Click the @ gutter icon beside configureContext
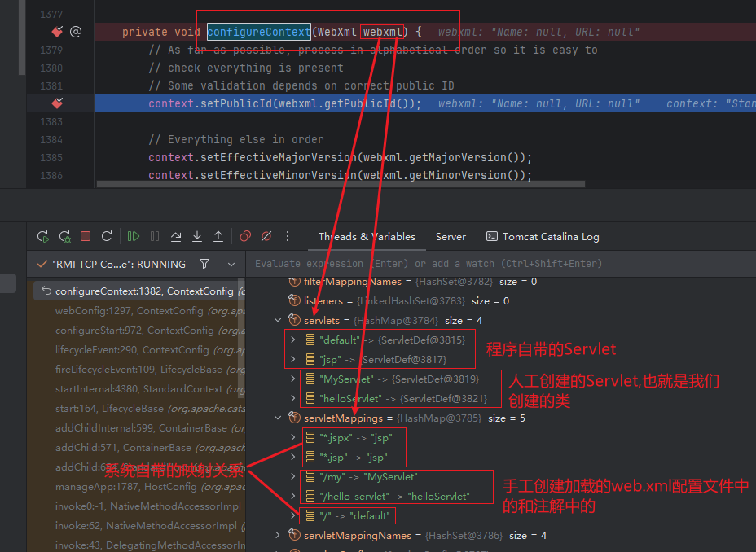Viewport: 756px width, 552px height. click(x=76, y=32)
